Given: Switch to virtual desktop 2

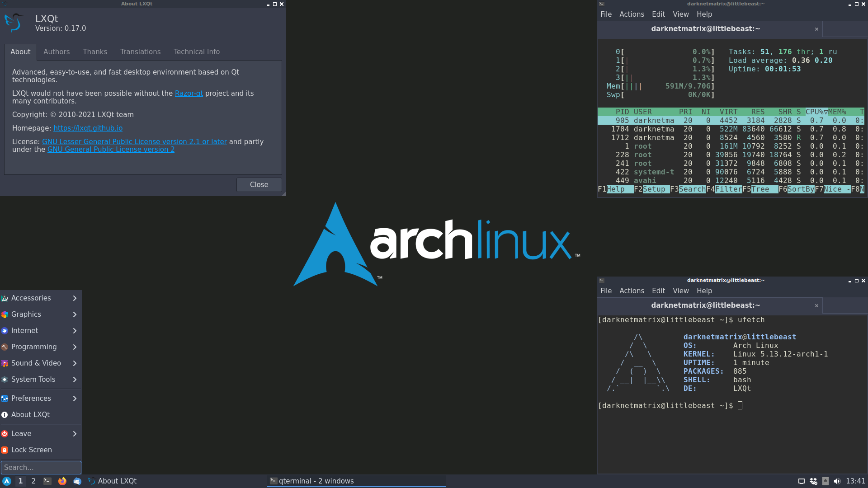Looking at the screenshot, I should point(33,481).
